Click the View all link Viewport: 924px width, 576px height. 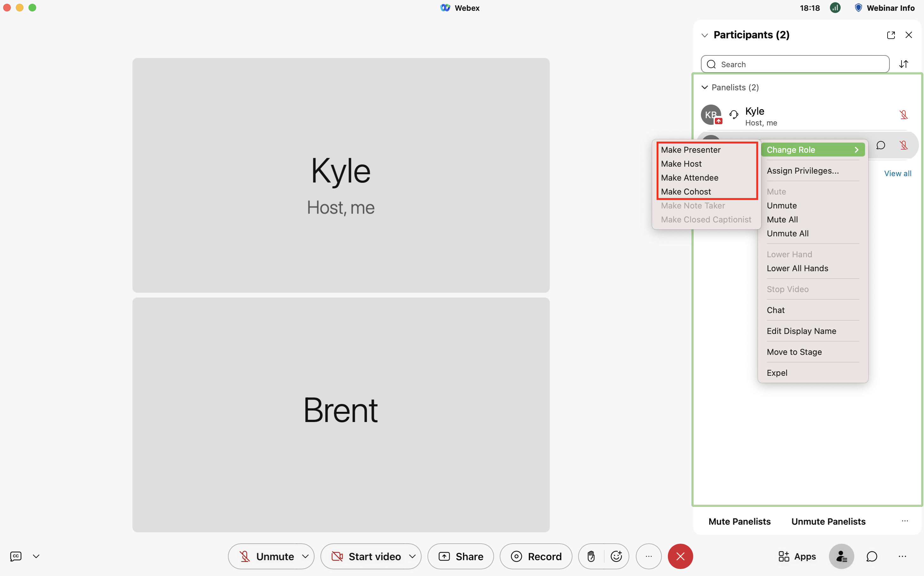pyautogui.click(x=897, y=173)
